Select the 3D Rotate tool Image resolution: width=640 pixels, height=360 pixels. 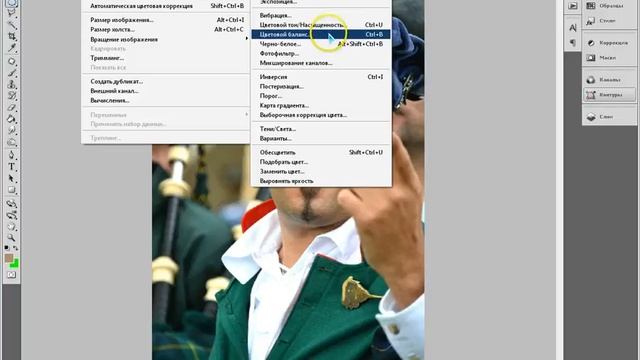click(x=11, y=203)
